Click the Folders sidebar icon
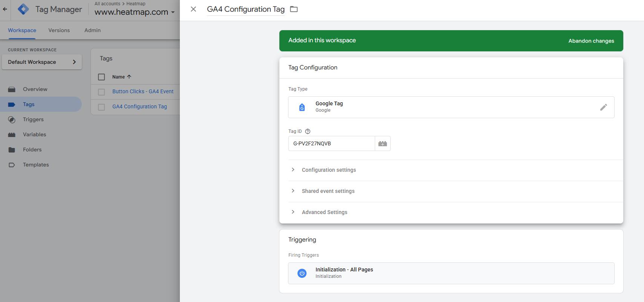Image resolution: width=644 pixels, height=302 pixels. coord(12,150)
